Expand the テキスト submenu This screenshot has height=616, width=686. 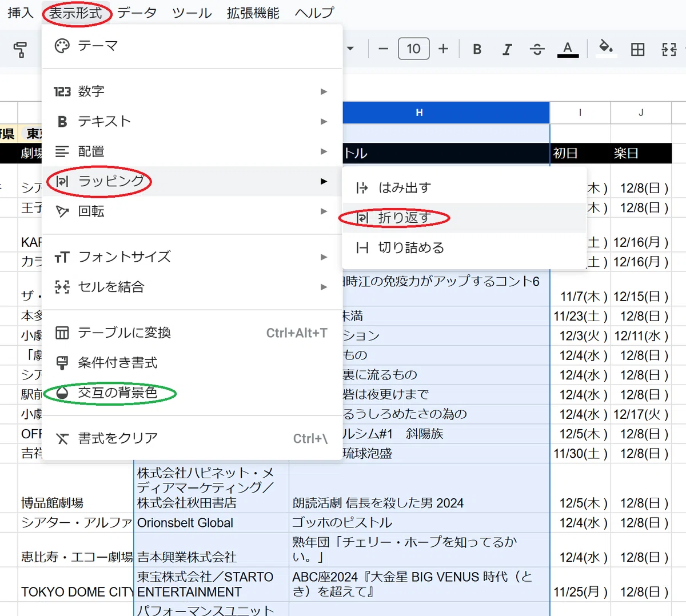(x=192, y=121)
